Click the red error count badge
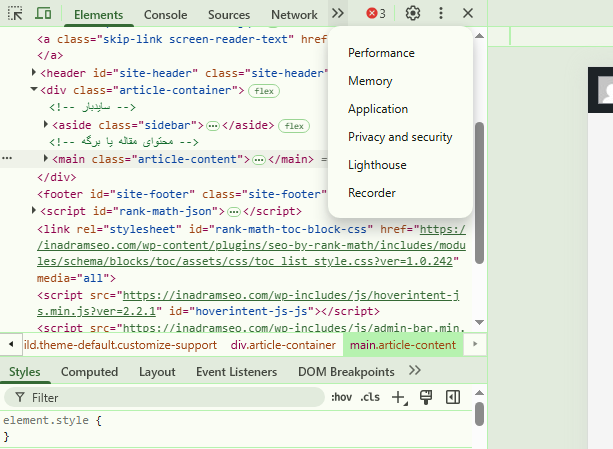 point(376,14)
